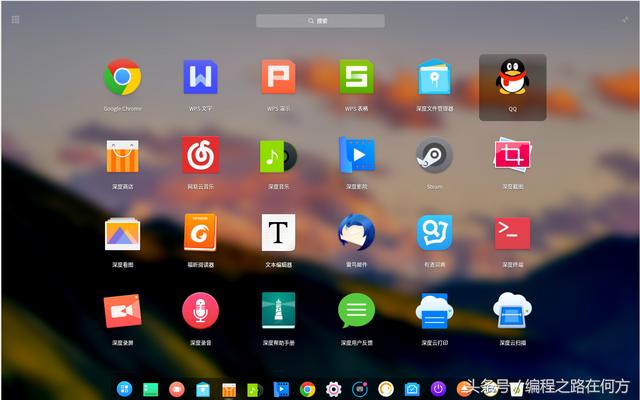The image size is (640, 400).
Task: Open 深度用户反馈 user feedback app
Action: click(x=356, y=311)
